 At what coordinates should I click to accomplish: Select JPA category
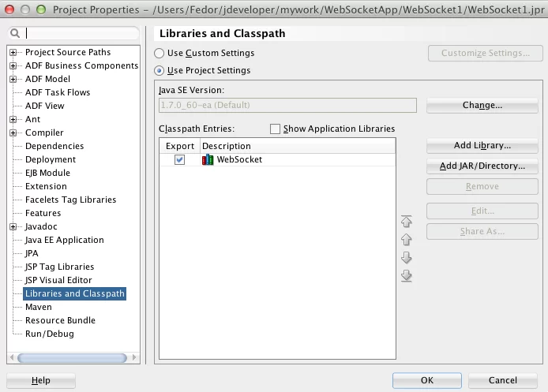point(32,253)
